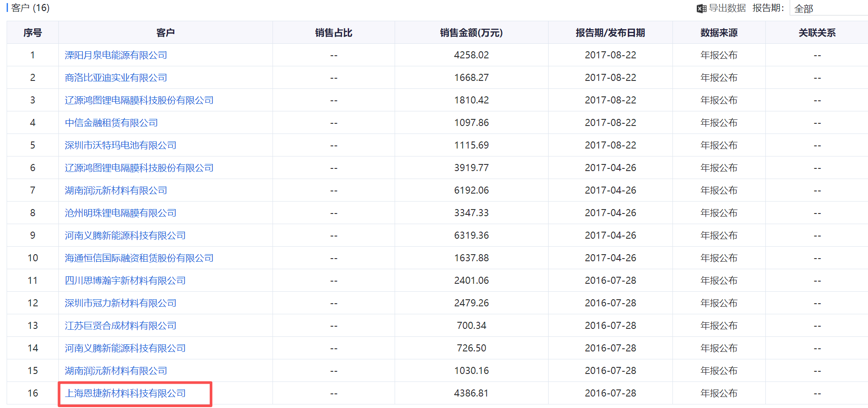Screen dimensions: 868x408
Task: Select the 江苏巨贤合成材料有限公司 link
Action: click(120, 326)
